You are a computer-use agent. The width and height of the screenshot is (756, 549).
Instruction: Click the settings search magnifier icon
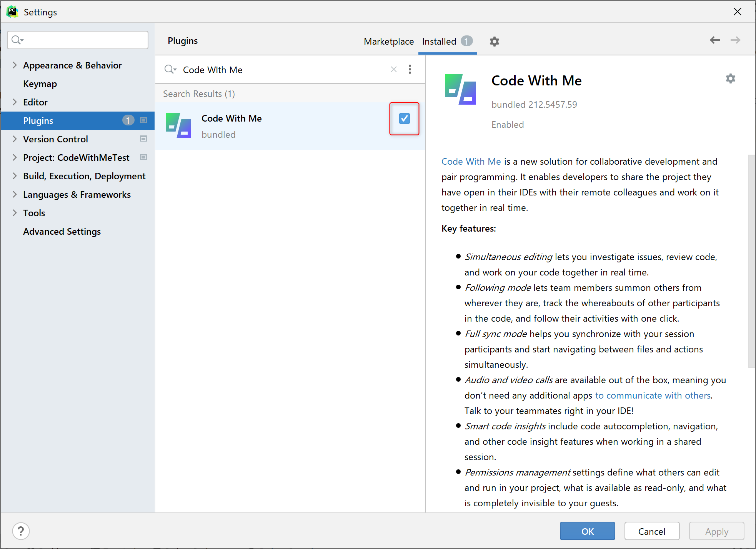pos(17,40)
